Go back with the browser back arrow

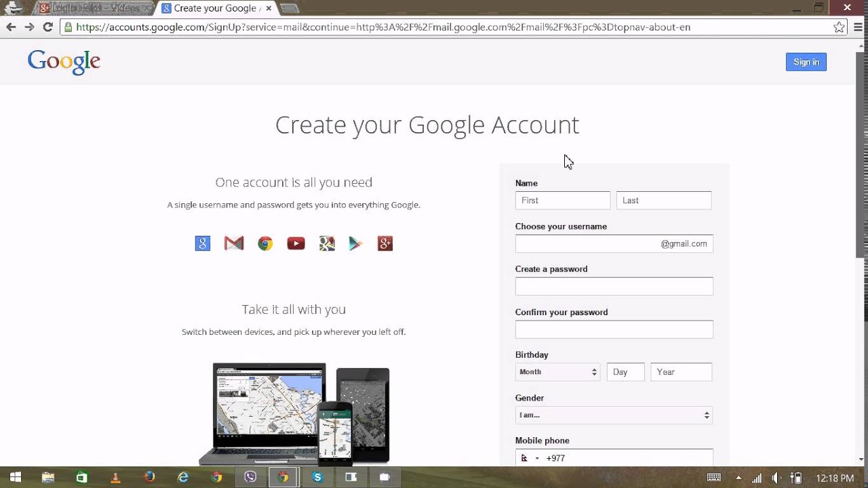(x=11, y=27)
